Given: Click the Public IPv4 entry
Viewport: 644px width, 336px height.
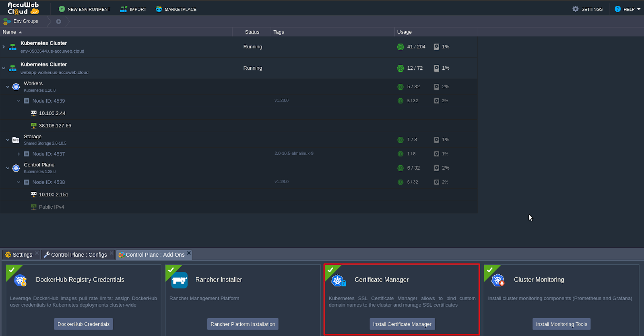Looking at the screenshot, I should [x=52, y=207].
